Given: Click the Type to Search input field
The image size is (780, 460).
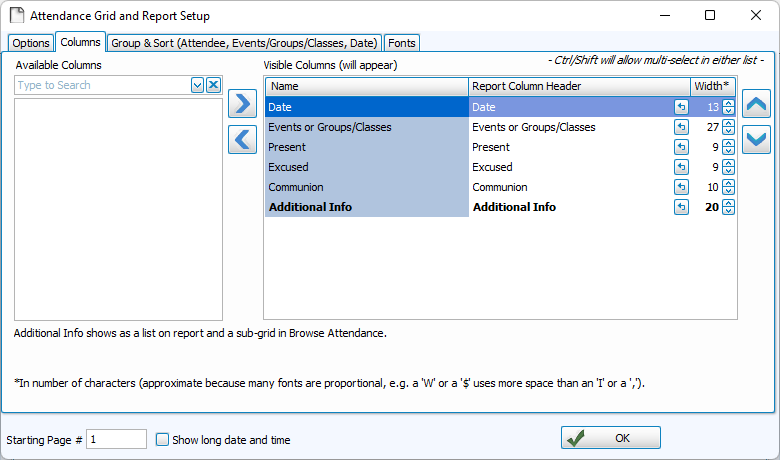Looking at the screenshot, I should [x=102, y=86].
